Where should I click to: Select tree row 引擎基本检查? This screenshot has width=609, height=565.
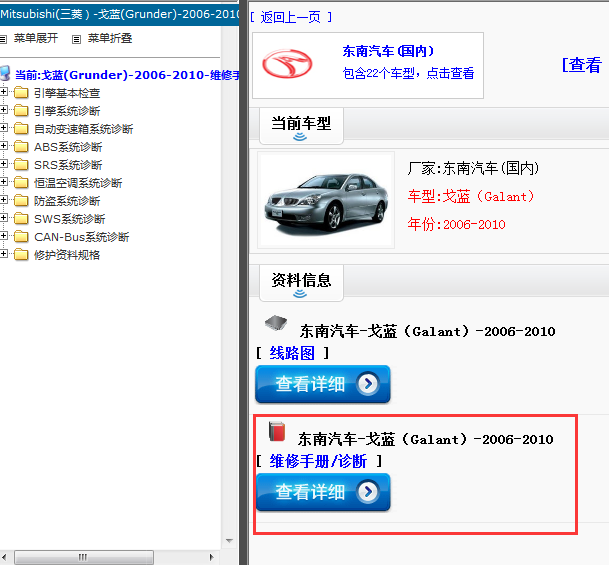coord(67,93)
